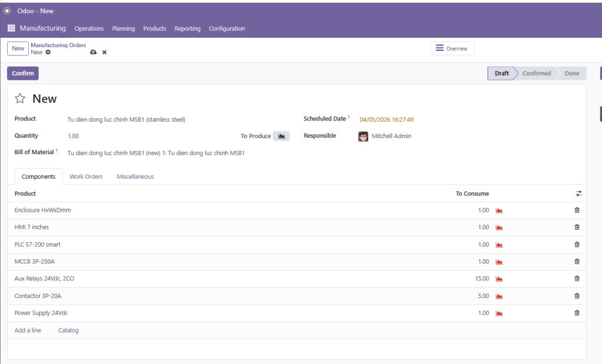602x364 pixels.
Task: Mark the order as favorite with star
Action: pos(21,99)
